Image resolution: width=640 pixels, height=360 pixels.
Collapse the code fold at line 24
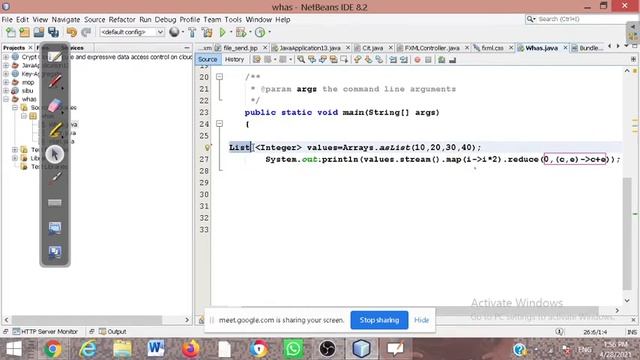tap(220, 123)
